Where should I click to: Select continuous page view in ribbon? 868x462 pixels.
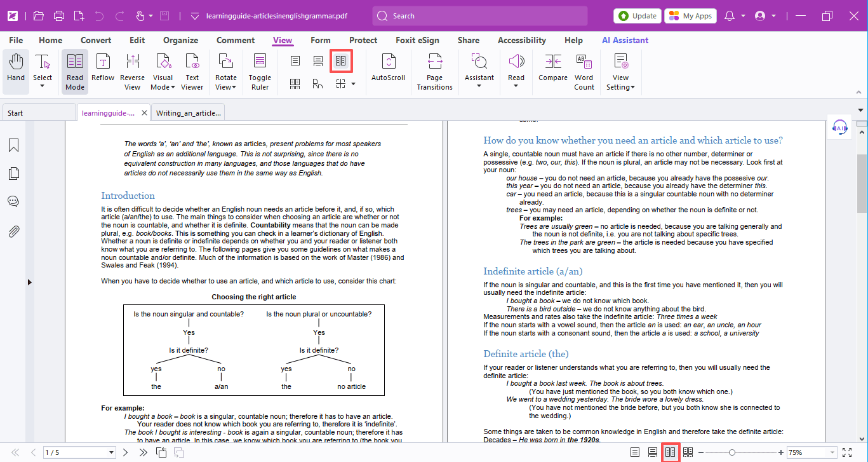318,61
